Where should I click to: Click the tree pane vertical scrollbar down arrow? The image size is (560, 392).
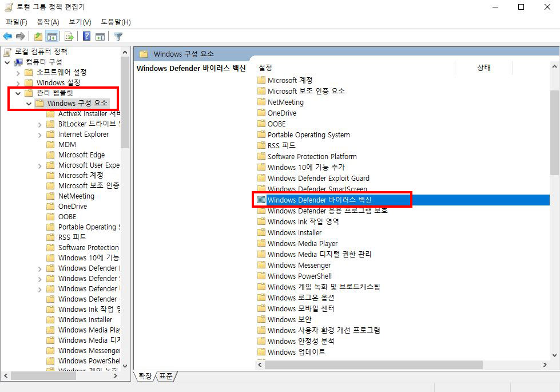coord(125,366)
